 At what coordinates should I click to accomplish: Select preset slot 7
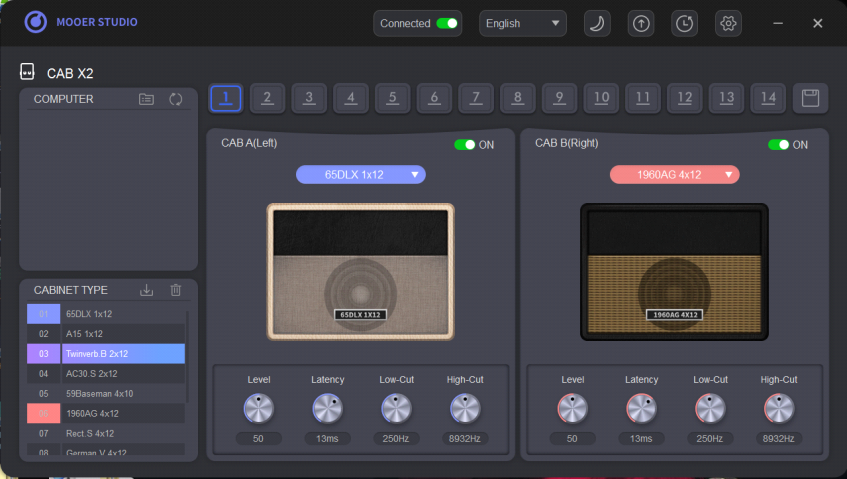(476, 98)
